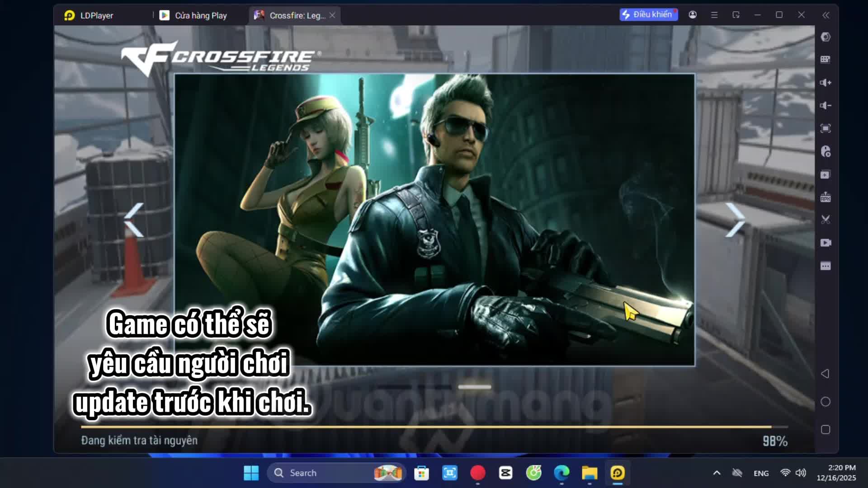This screenshot has width=868, height=488.
Task: Show previous banner with left arrow
Action: 134,220
